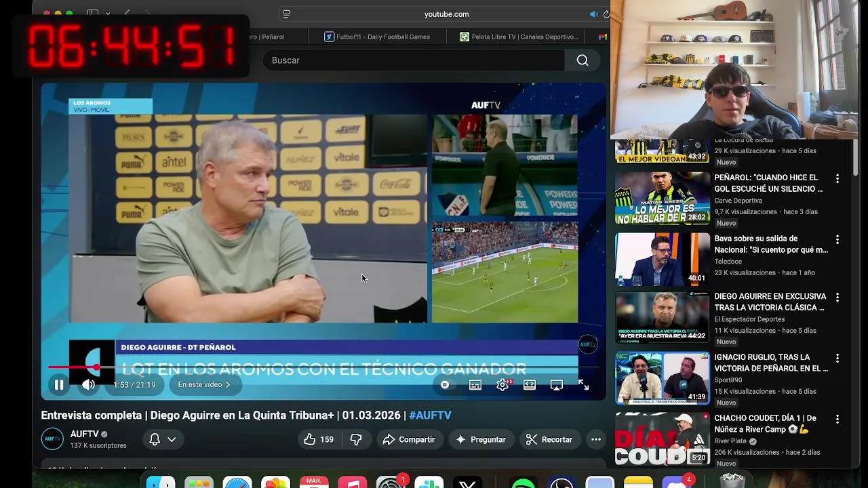Image resolution: width=868 pixels, height=488 pixels.
Task: Open the X app in the Dock
Action: click(467, 484)
